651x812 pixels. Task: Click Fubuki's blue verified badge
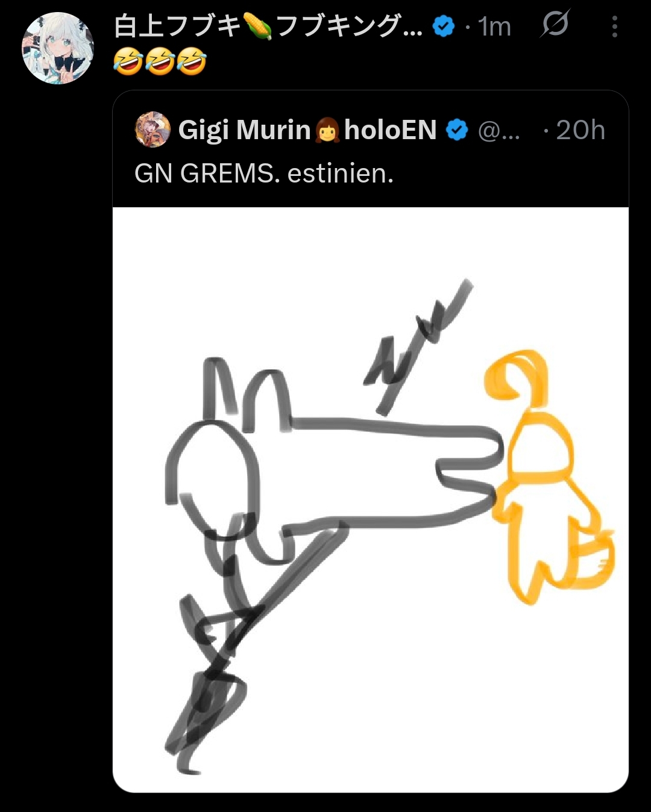444,27
